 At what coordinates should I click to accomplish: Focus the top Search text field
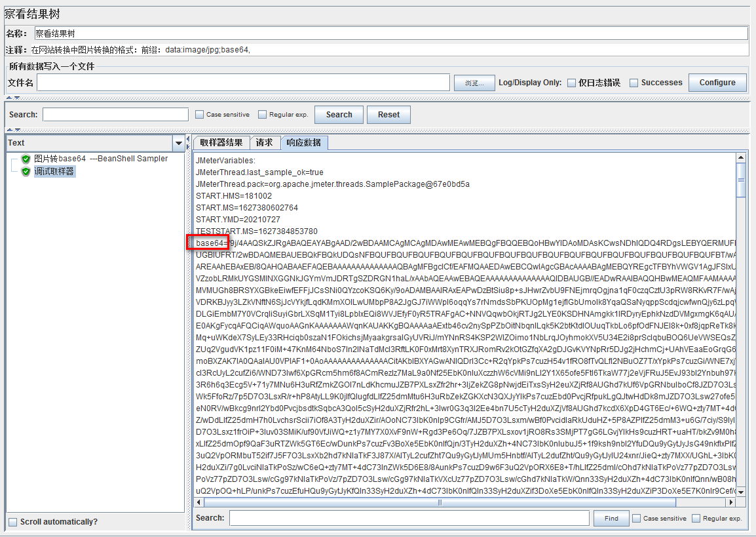[116, 115]
